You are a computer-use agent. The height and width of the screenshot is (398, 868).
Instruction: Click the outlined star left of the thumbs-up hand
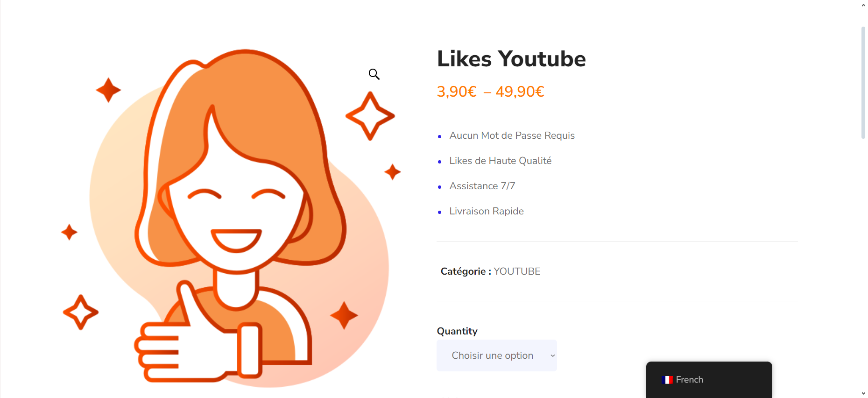point(81,312)
